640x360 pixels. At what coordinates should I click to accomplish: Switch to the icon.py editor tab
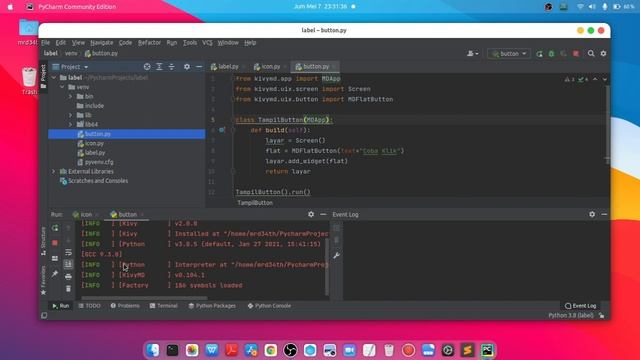271,67
